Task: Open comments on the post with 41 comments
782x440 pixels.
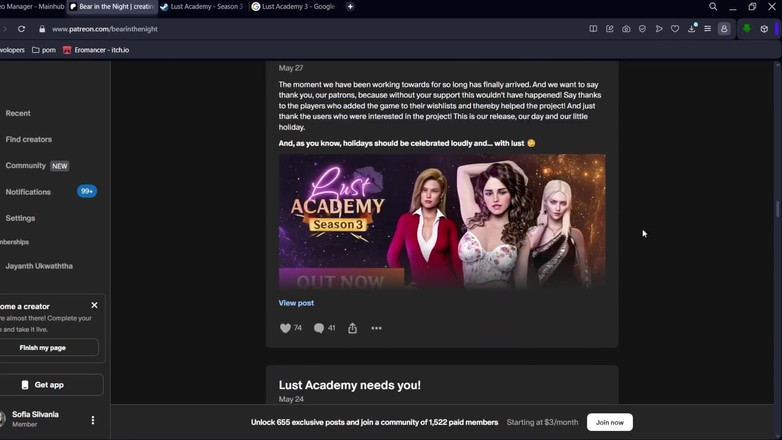Action: click(x=319, y=328)
